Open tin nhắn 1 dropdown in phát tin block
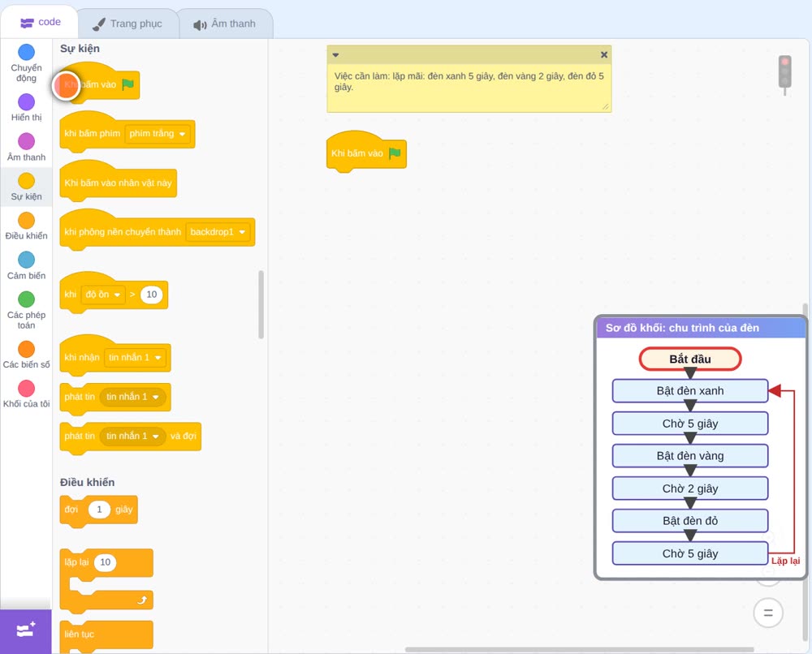This screenshot has width=812, height=654. [132, 397]
